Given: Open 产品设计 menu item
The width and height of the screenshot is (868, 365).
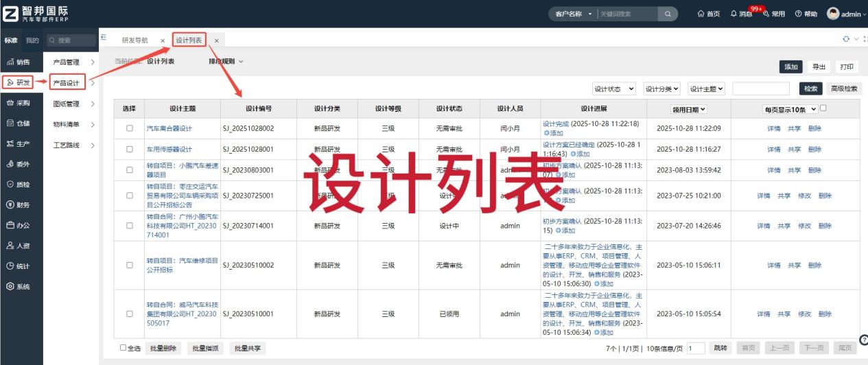Looking at the screenshot, I should tap(67, 83).
